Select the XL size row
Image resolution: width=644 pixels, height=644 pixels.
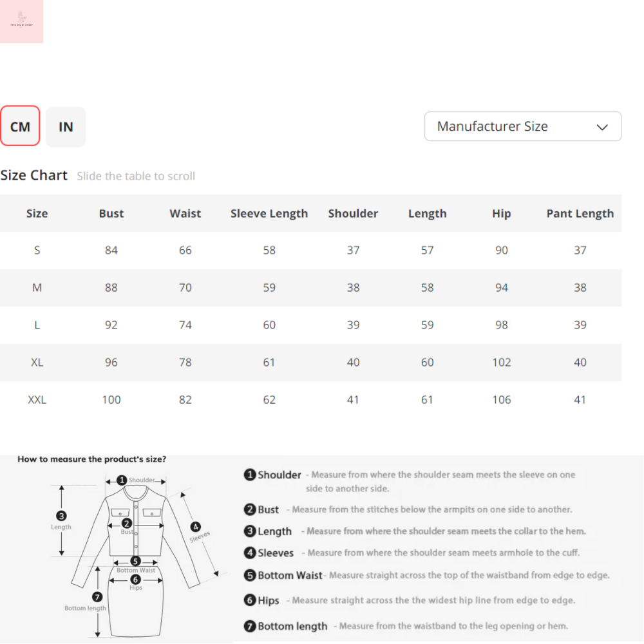(x=37, y=362)
